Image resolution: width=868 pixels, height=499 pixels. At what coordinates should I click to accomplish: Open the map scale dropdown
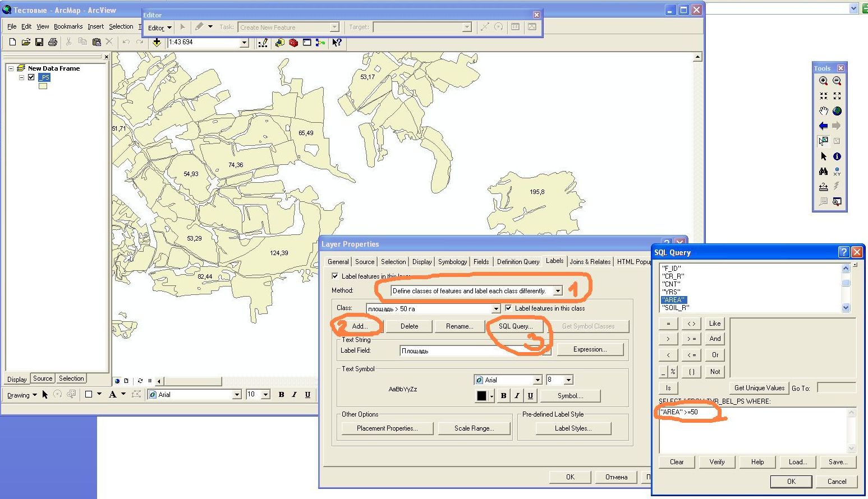pos(244,43)
